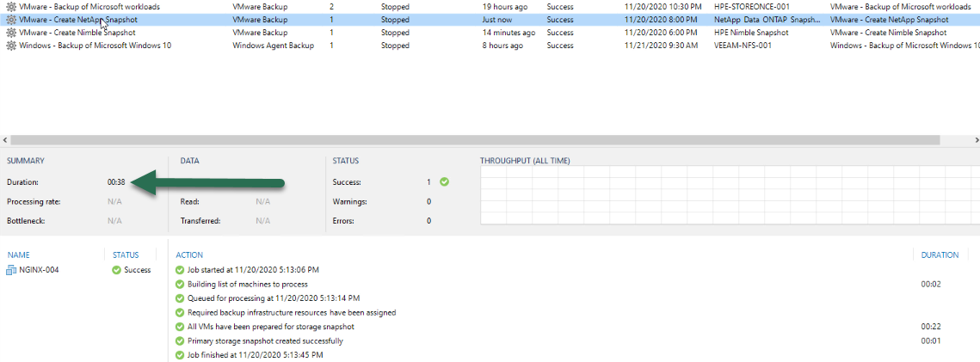This screenshot has width=980, height=362.
Task: Click gear icon of Create NetApp Snapshot job
Action: (10, 20)
